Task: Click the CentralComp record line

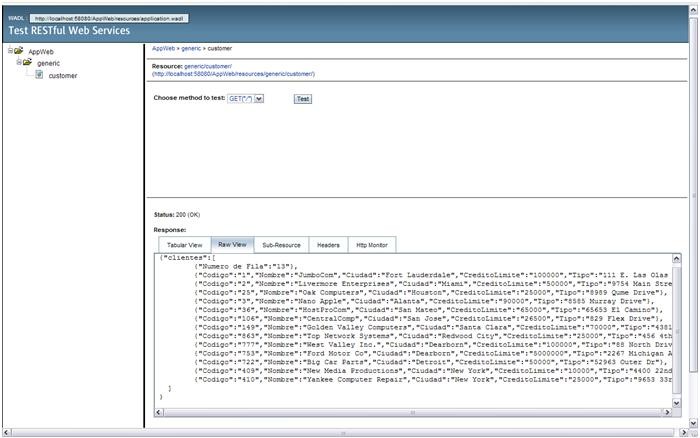Action: coord(429,319)
